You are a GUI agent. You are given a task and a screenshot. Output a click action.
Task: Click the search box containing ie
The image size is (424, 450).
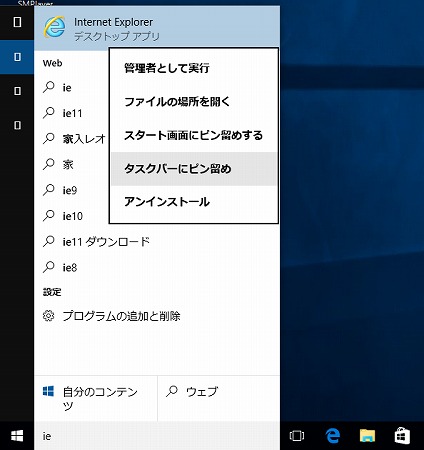pos(157,436)
